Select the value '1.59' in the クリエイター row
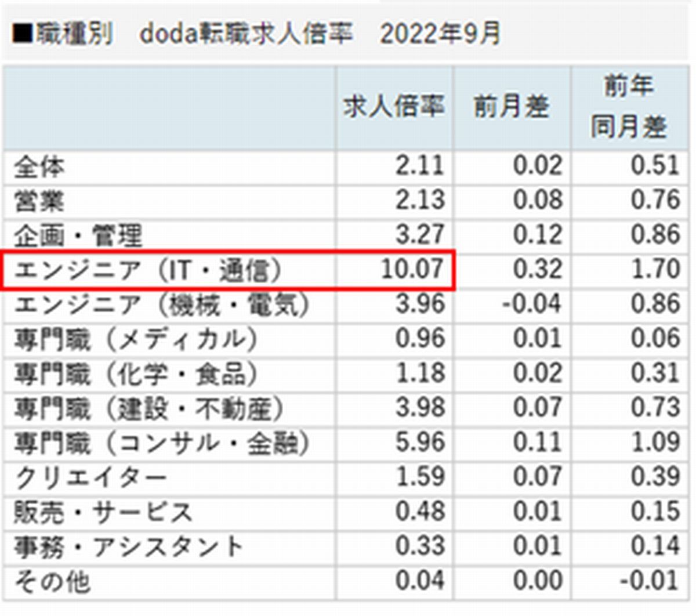The image size is (696, 616). (x=420, y=476)
